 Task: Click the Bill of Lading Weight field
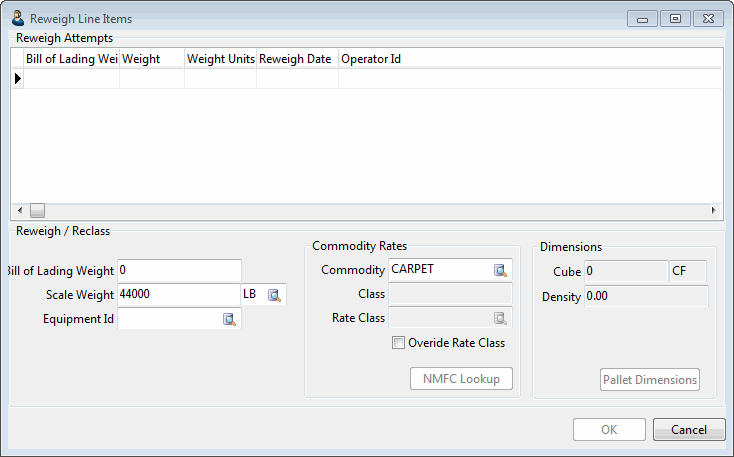[179, 270]
